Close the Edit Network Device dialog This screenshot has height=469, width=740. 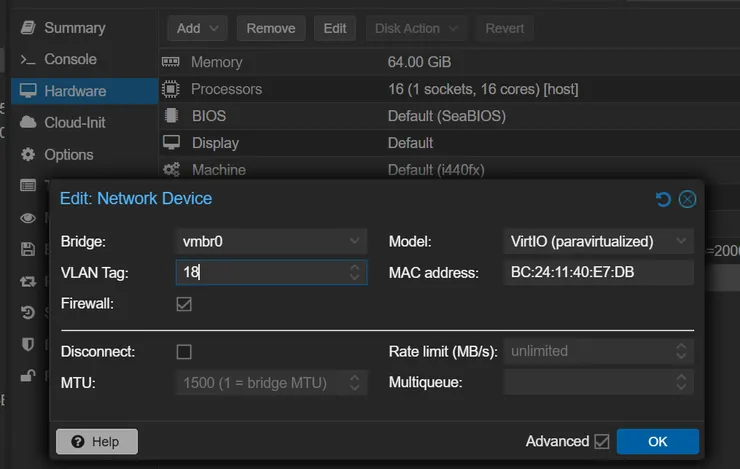(x=687, y=199)
